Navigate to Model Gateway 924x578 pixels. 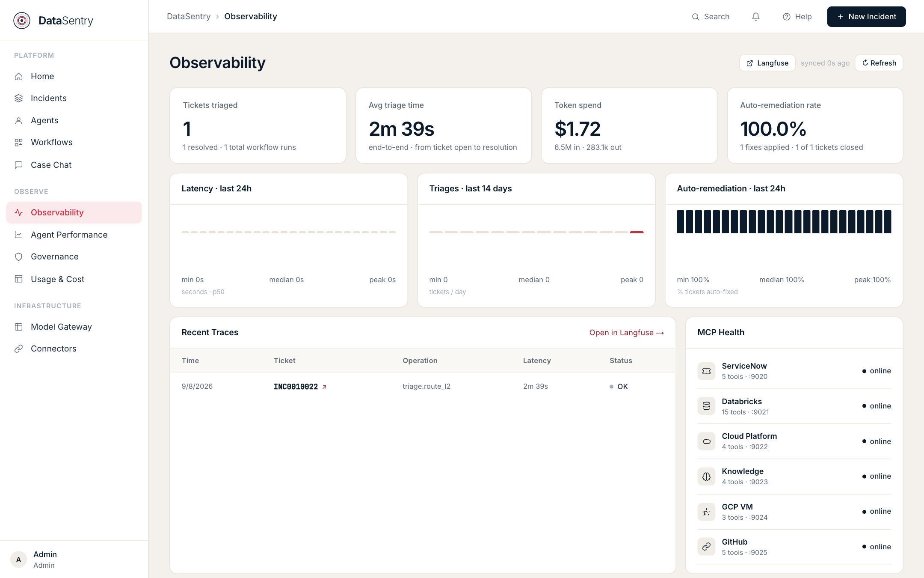click(74, 327)
